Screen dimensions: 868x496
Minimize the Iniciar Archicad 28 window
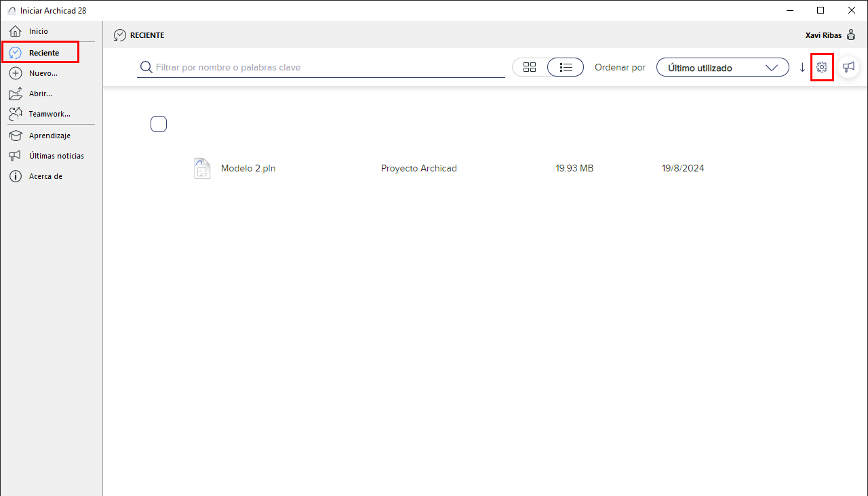tap(790, 10)
